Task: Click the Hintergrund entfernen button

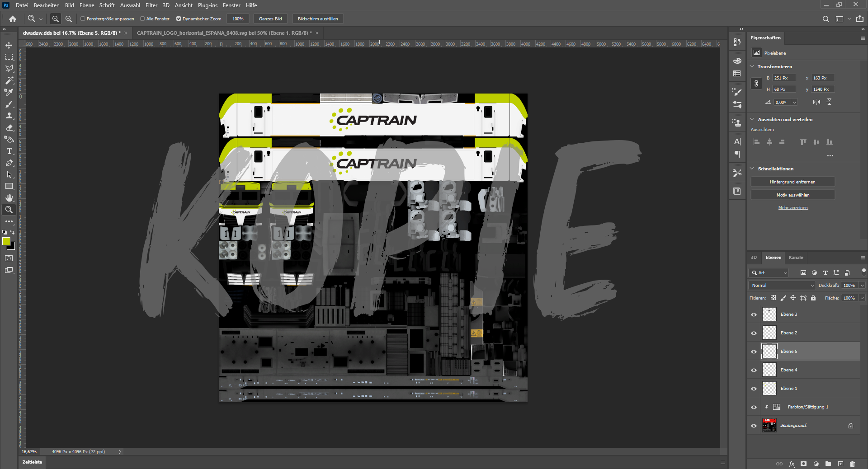Action: coord(793,182)
